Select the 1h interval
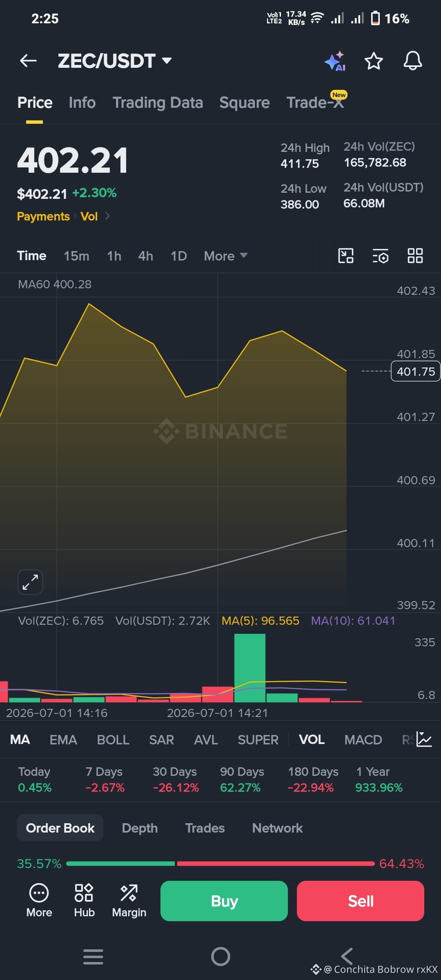The width and height of the screenshot is (441, 980). pyautogui.click(x=114, y=256)
